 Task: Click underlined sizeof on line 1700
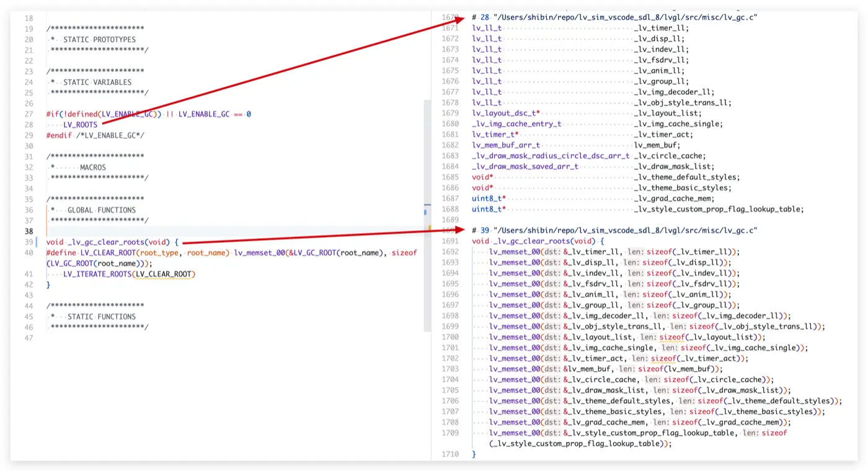pos(672,337)
